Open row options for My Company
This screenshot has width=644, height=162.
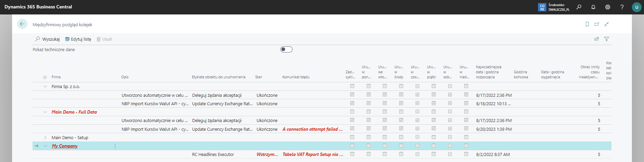tap(115, 146)
